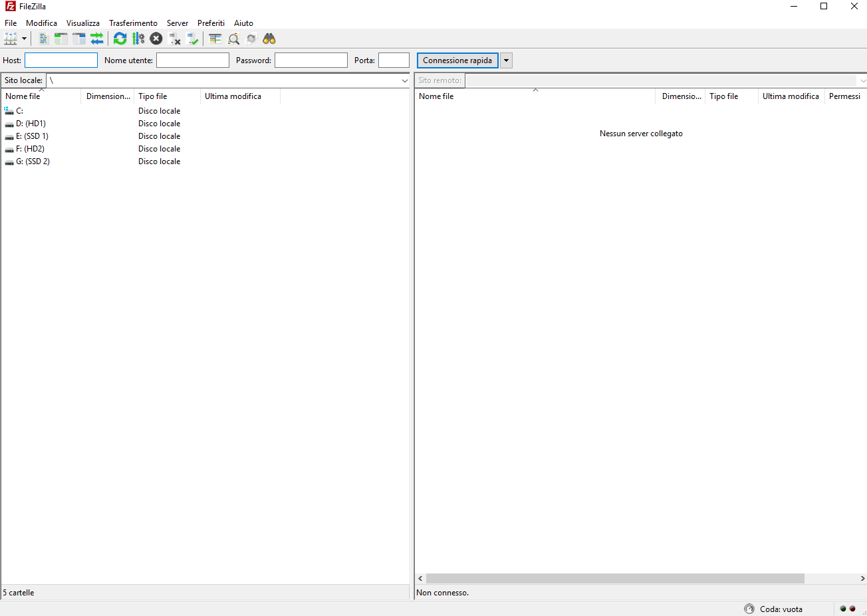Expand the Site Manager dropdown arrow
867x616 pixels.
[x=25, y=39]
